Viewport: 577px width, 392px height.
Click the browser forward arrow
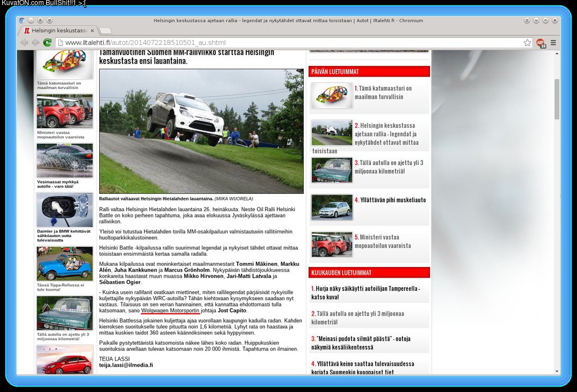[x=35, y=43]
